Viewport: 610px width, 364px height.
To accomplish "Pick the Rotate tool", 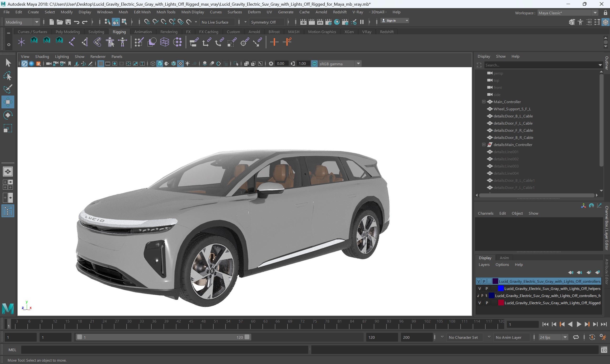I will [x=8, y=115].
